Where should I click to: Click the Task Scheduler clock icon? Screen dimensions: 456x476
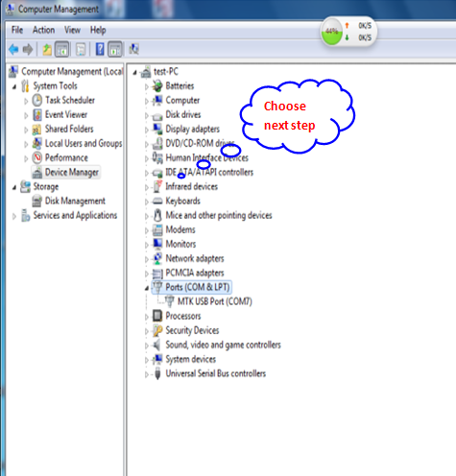[x=37, y=100]
